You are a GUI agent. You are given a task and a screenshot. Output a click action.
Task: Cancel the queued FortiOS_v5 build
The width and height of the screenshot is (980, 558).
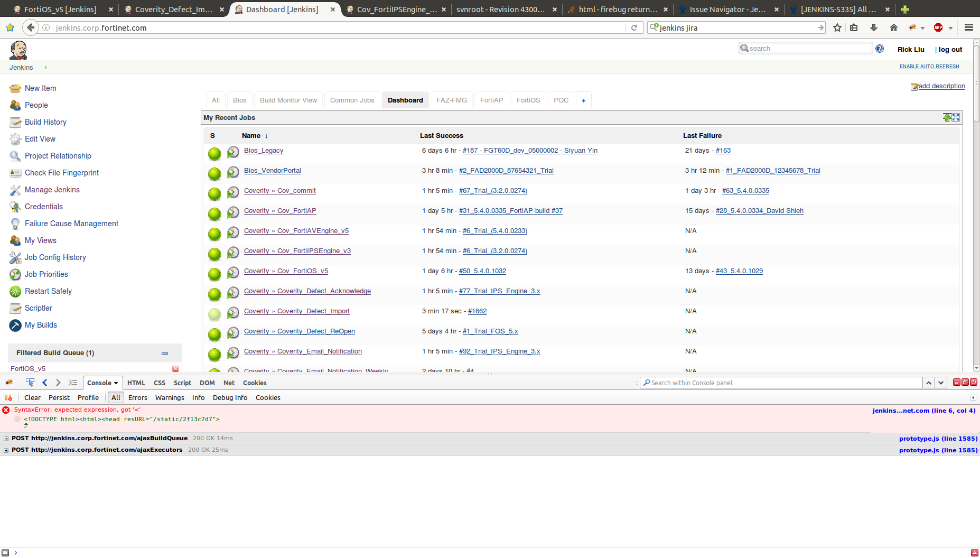(175, 369)
